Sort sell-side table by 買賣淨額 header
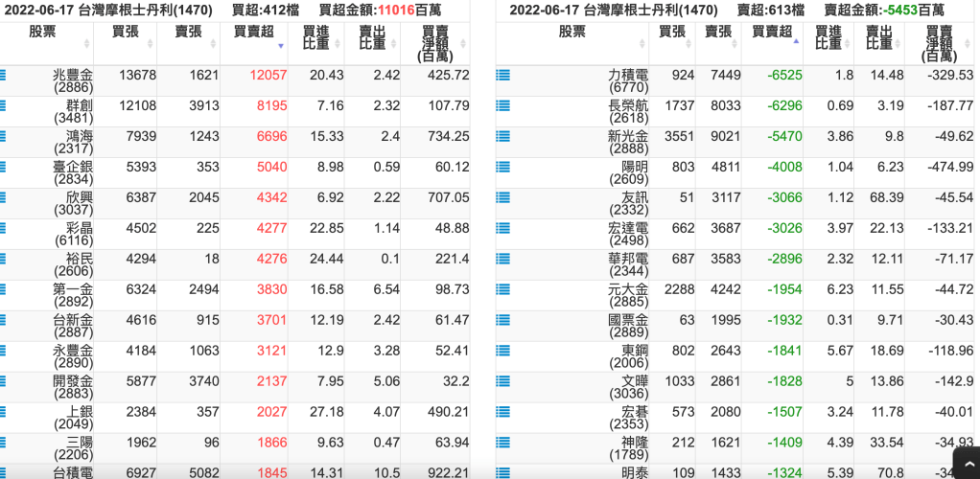 tap(945, 44)
